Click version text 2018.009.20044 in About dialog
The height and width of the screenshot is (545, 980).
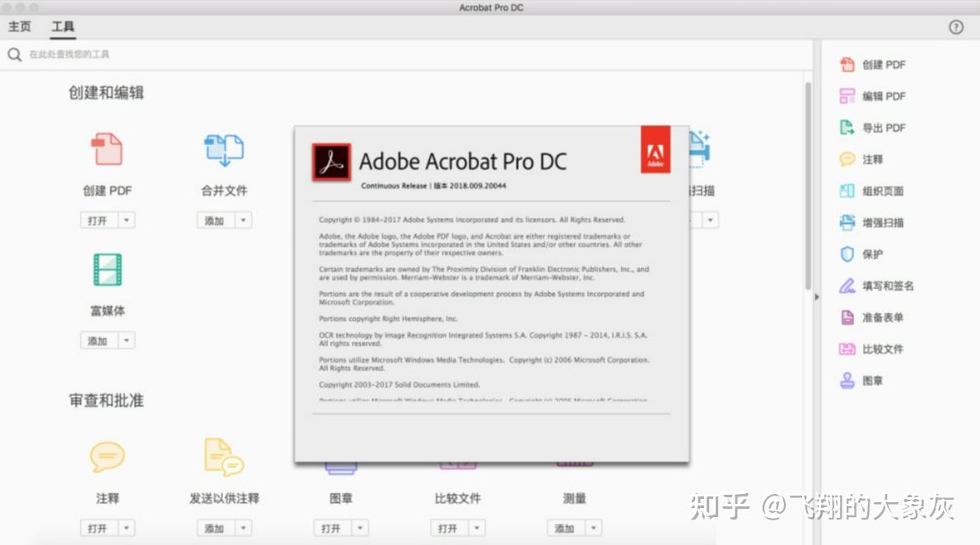(478, 185)
